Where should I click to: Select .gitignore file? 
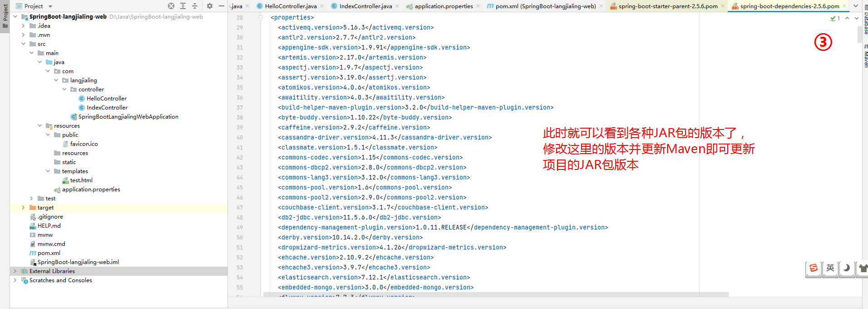pyautogui.click(x=50, y=217)
